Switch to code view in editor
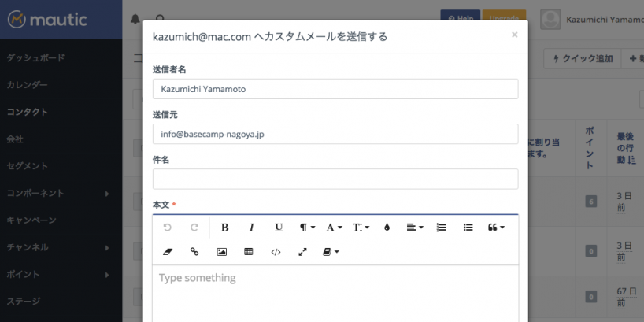The image size is (644, 322). click(x=276, y=252)
